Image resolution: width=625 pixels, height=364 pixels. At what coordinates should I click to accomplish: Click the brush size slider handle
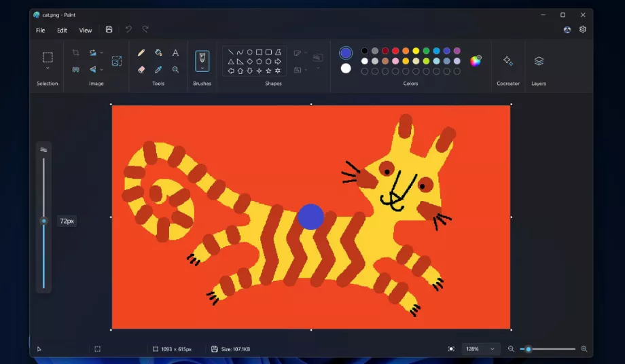pyautogui.click(x=44, y=221)
